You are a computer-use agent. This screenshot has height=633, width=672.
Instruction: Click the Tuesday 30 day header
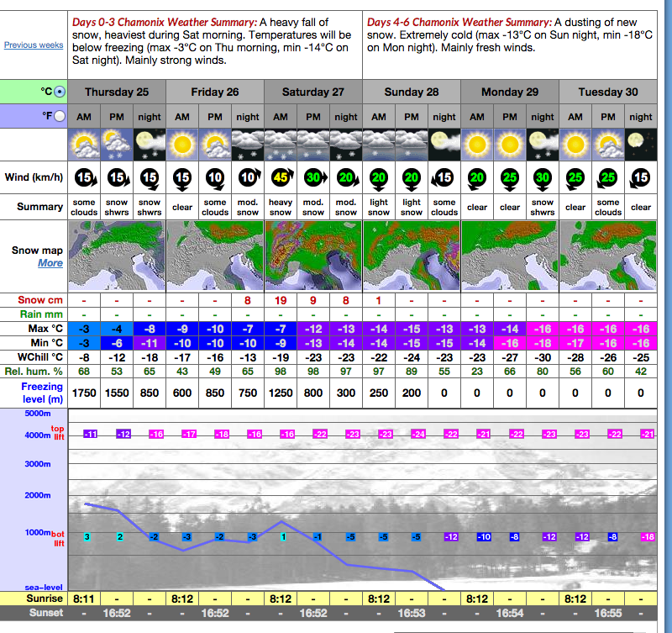[x=608, y=92]
